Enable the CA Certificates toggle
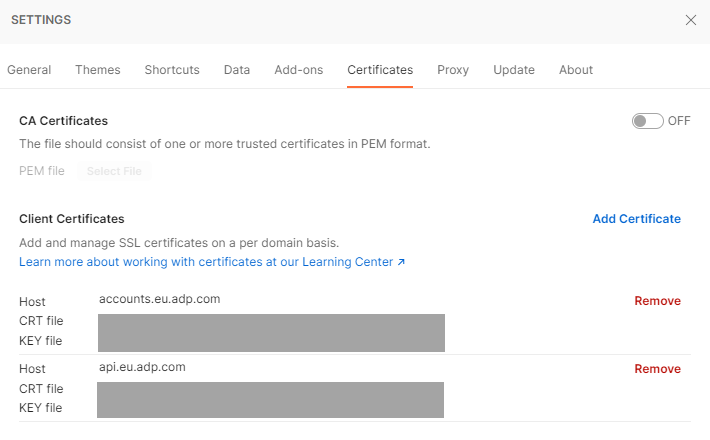 point(647,121)
